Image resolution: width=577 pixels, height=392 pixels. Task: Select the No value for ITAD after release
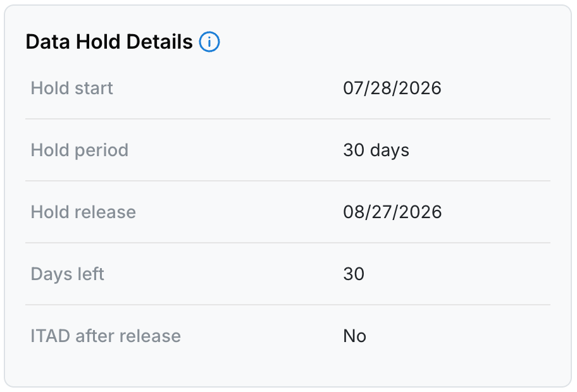click(x=355, y=336)
